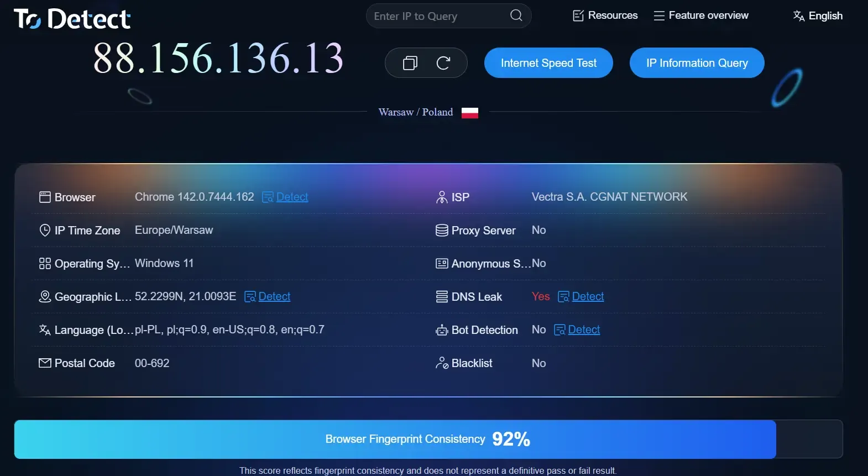Click the copy IP address icon

coord(410,63)
